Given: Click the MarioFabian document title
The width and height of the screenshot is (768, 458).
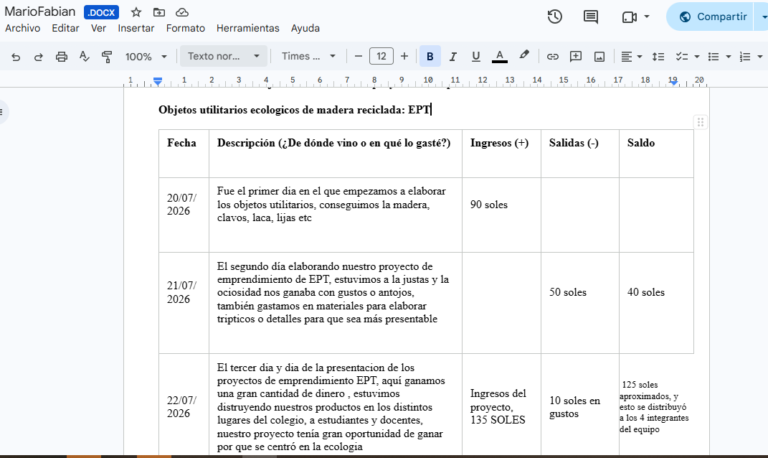Looking at the screenshot, I should pyautogui.click(x=40, y=12).
